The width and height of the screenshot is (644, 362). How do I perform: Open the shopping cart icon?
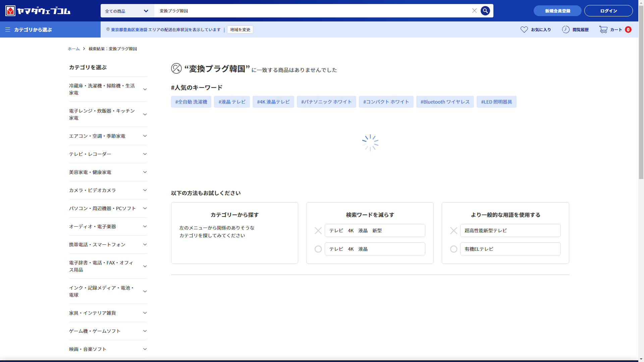[603, 29]
